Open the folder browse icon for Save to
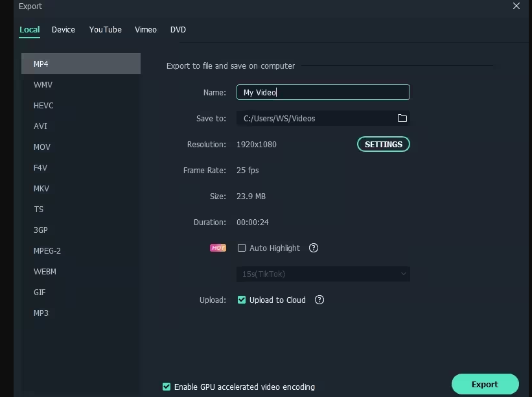Image resolution: width=532 pixels, height=397 pixels. tap(402, 118)
